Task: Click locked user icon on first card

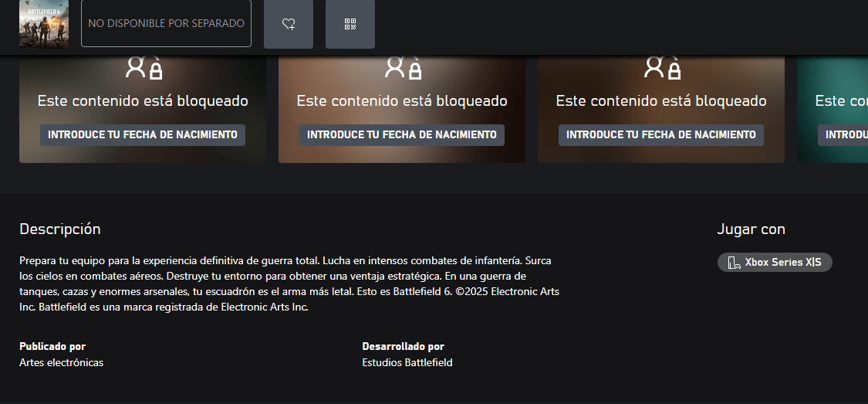Action: [x=144, y=68]
